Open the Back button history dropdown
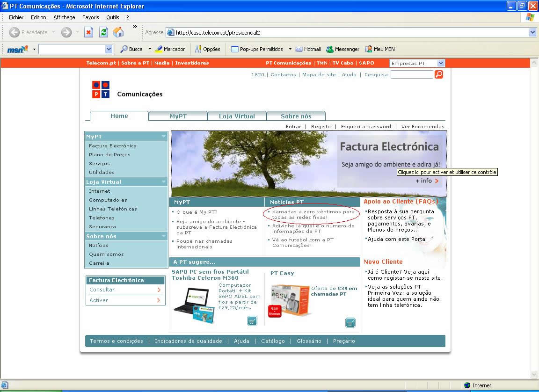Image resolution: width=539 pixels, height=392 pixels. pos(54,32)
